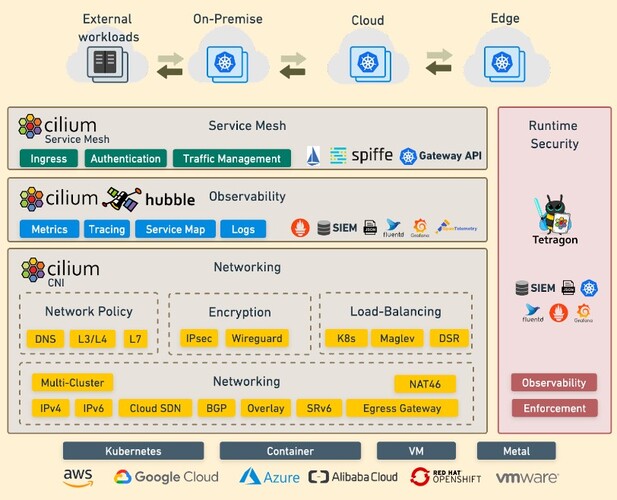Click Grafana icon under Runtime Security
Screen dimensions: 617x500
tap(583, 313)
